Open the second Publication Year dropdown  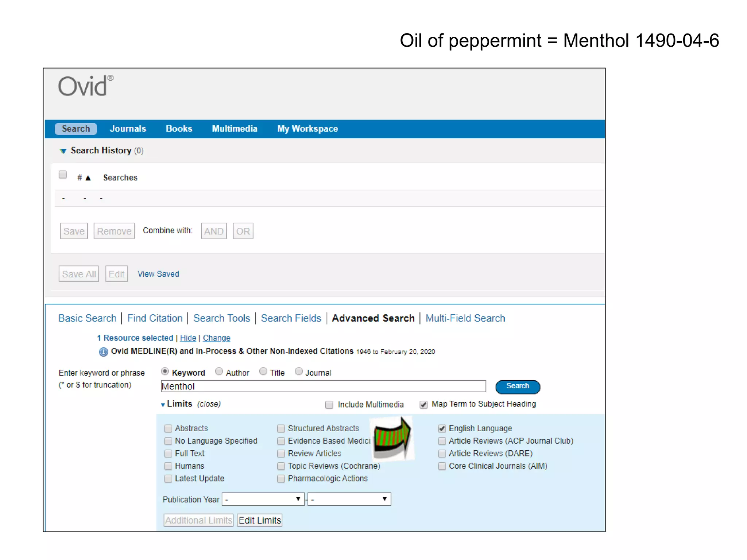click(349, 499)
